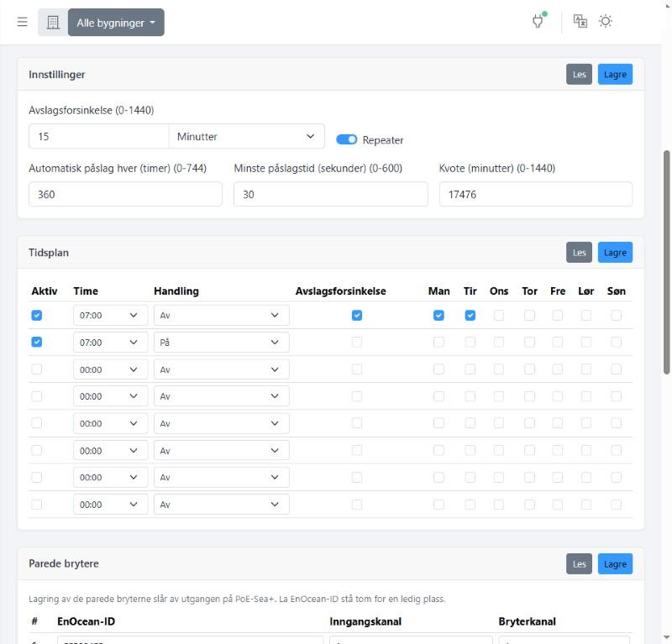This screenshot has height=644, width=672.
Task: Check Aktiv in the last schedule row
Action: (37, 505)
